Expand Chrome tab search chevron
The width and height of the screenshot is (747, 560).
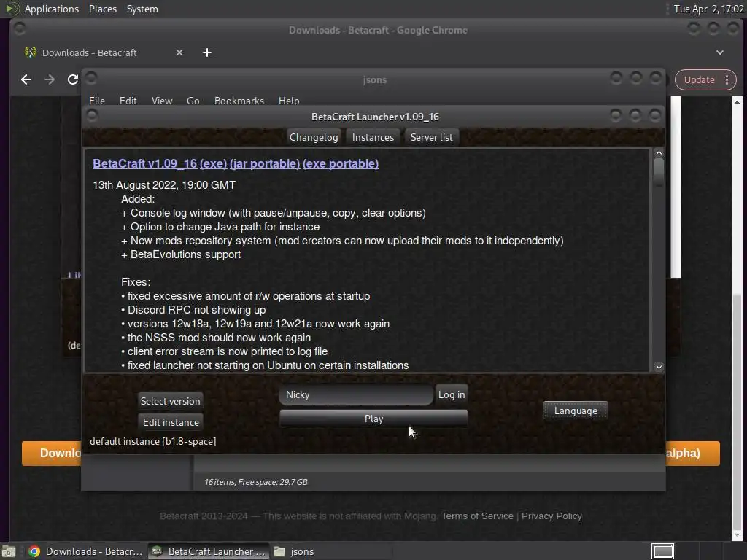coord(720,52)
